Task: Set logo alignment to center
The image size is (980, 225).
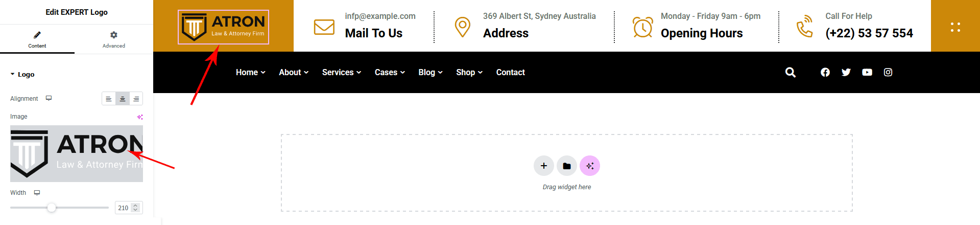Action: point(123,99)
